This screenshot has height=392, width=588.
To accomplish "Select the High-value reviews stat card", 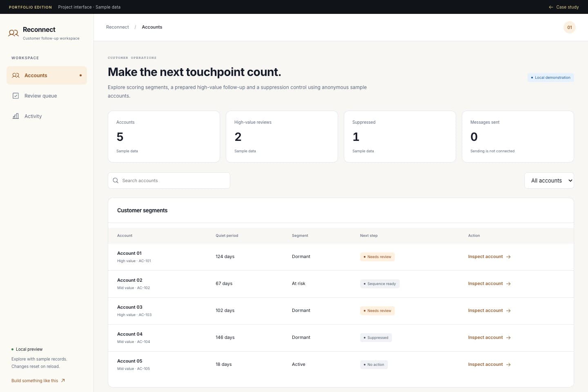I will [282, 137].
